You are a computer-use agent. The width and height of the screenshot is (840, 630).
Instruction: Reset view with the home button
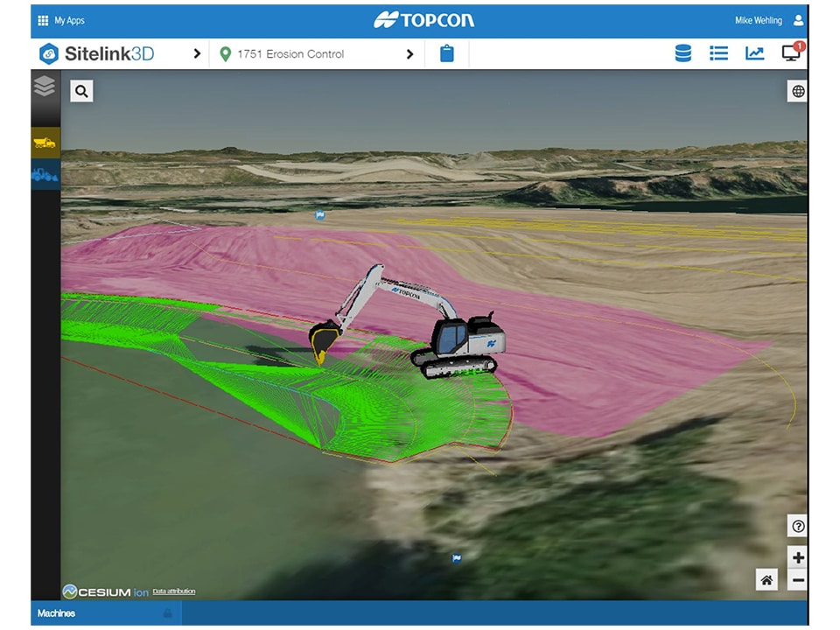tap(766, 580)
